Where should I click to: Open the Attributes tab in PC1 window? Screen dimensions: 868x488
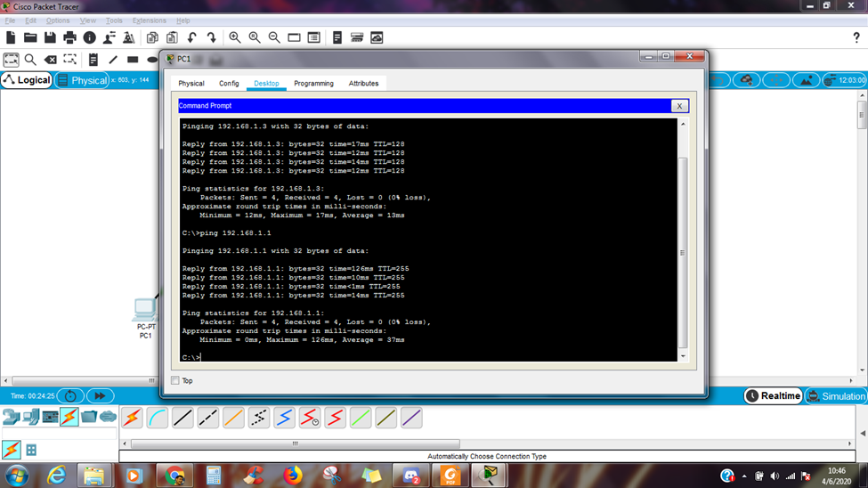click(x=363, y=83)
